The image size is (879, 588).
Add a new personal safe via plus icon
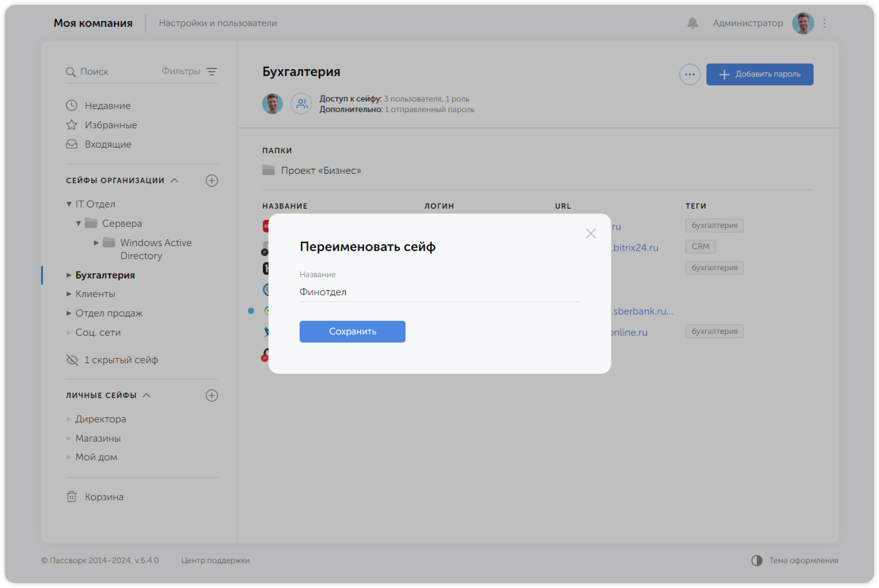pyautogui.click(x=211, y=395)
